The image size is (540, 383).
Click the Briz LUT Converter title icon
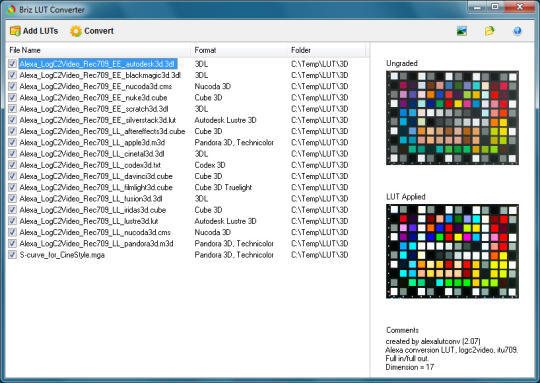click(x=11, y=10)
